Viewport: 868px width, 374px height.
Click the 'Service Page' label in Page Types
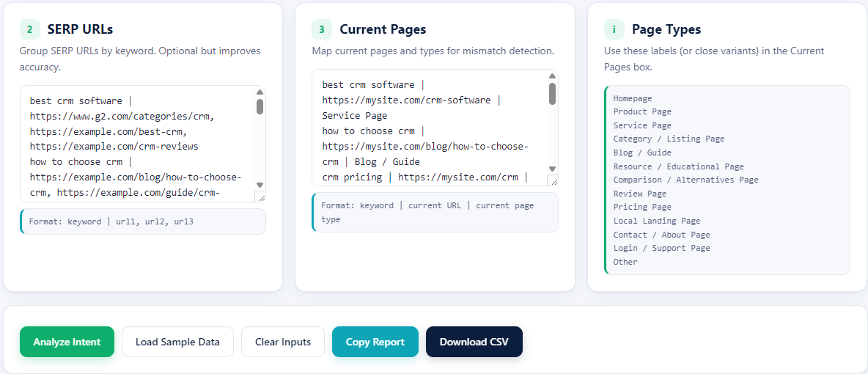[642, 125]
